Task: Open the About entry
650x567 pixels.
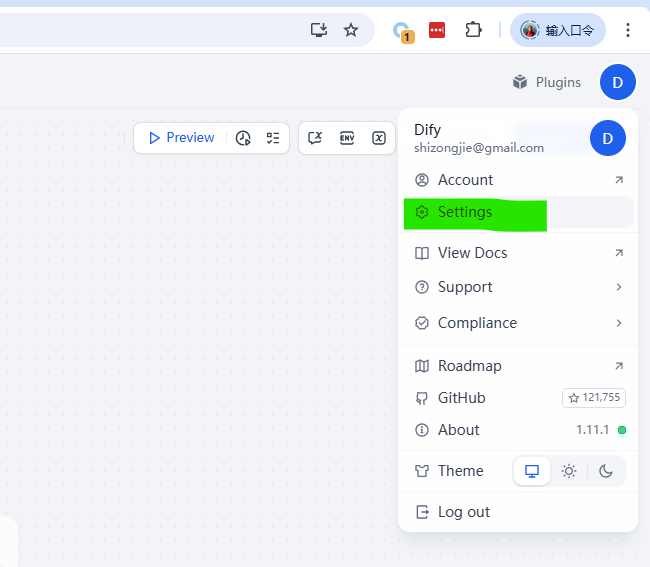Action: [518, 430]
